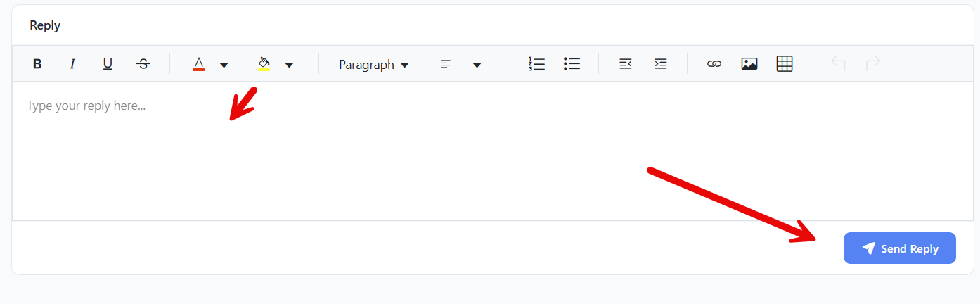Click the yellow highlight color icon
The height and width of the screenshot is (304, 980).
[x=264, y=64]
